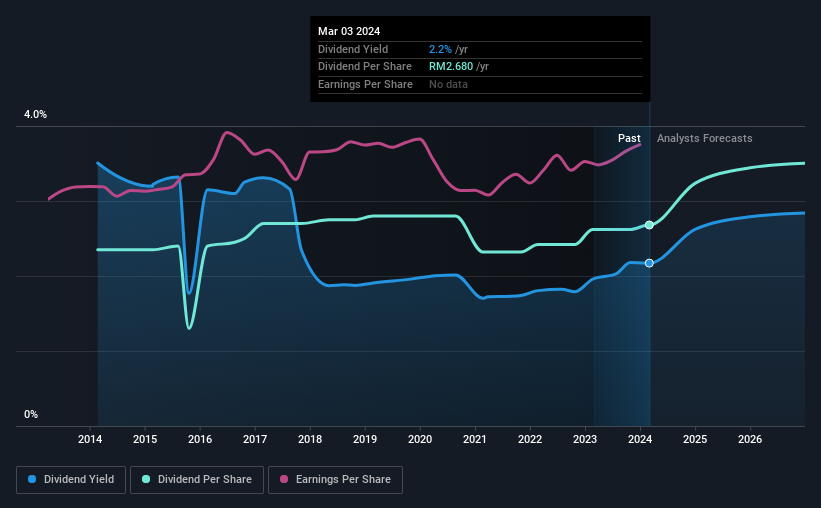Screen dimensions: 821x508
Task: Click the 2015 x-axis label
Action: pos(145,439)
